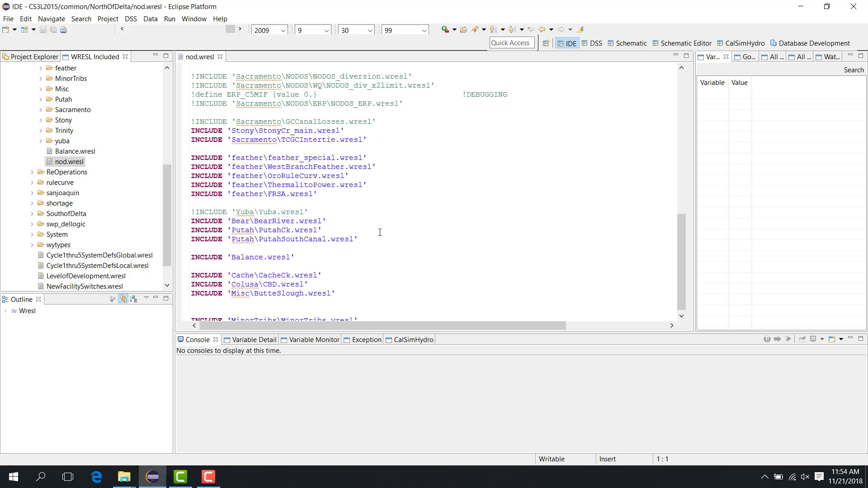The width and height of the screenshot is (868, 488).
Task: Expand the Sacramento folder in tree
Action: tap(41, 110)
